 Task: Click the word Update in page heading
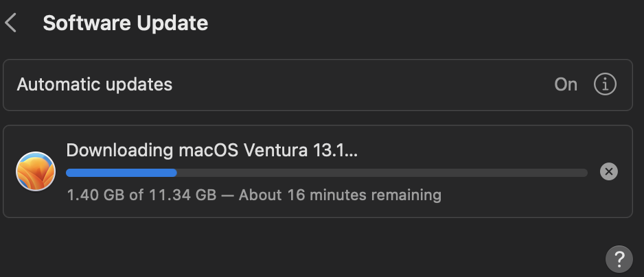click(x=172, y=24)
